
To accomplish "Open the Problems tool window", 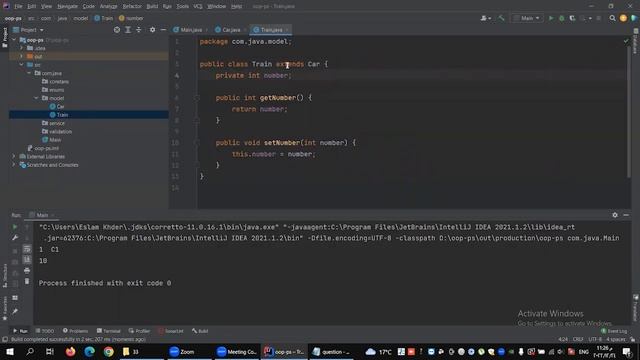I will coord(76,331).
